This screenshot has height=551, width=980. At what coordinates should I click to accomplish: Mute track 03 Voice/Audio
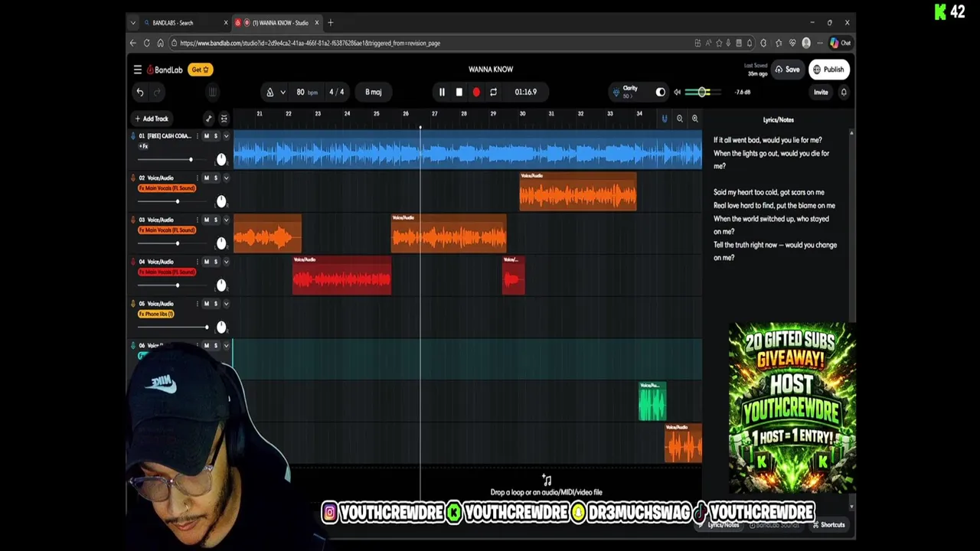pos(206,220)
